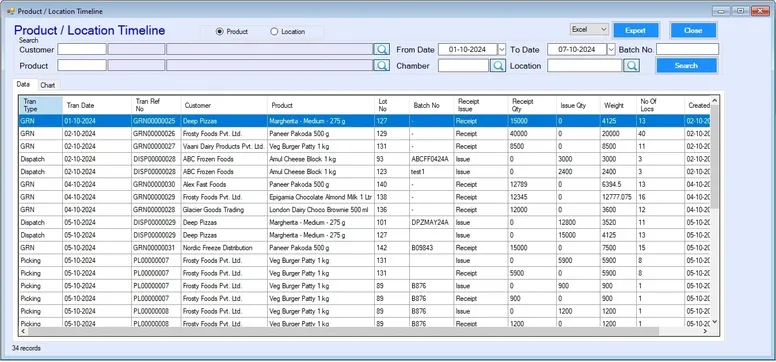The width and height of the screenshot is (776, 362).
Task: Click the Alex Fast Foods customer cell
Action: pyautogui.click(x=224, y=184)
